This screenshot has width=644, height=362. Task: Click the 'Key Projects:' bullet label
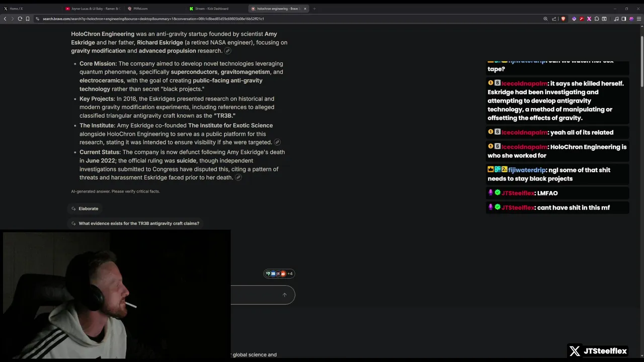tap(97, 99)
